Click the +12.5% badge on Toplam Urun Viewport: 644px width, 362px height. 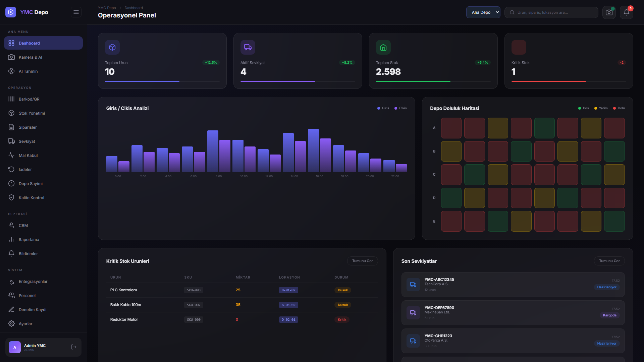(211, 63)
